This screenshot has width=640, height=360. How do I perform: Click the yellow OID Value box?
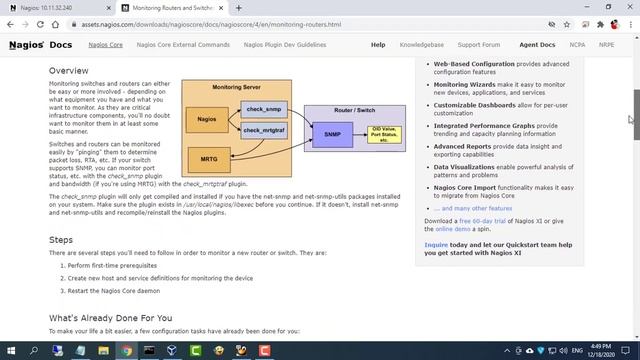[x=384, y=135]
